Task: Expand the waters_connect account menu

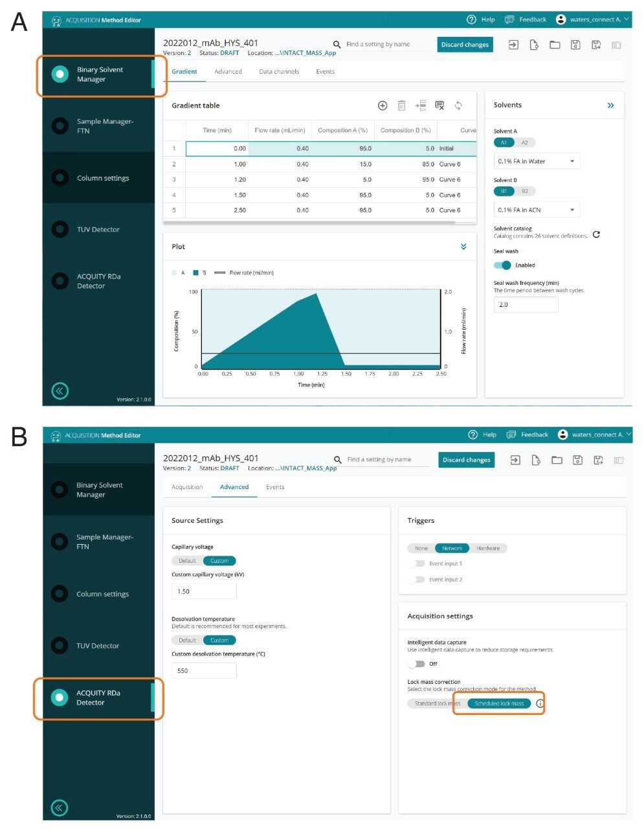Action: click(x=594, y=19)
